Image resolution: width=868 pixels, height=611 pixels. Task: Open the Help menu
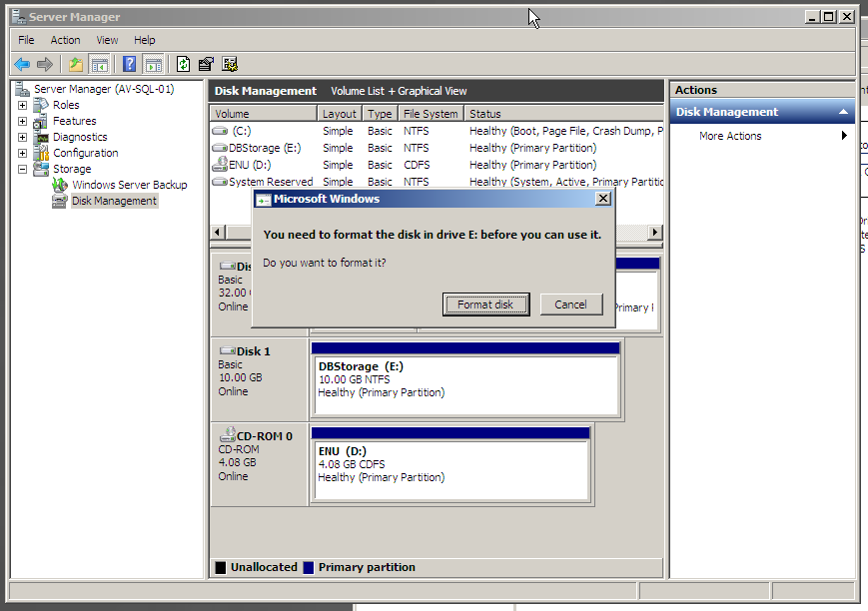pyautogui.click(x=145, y=40)
